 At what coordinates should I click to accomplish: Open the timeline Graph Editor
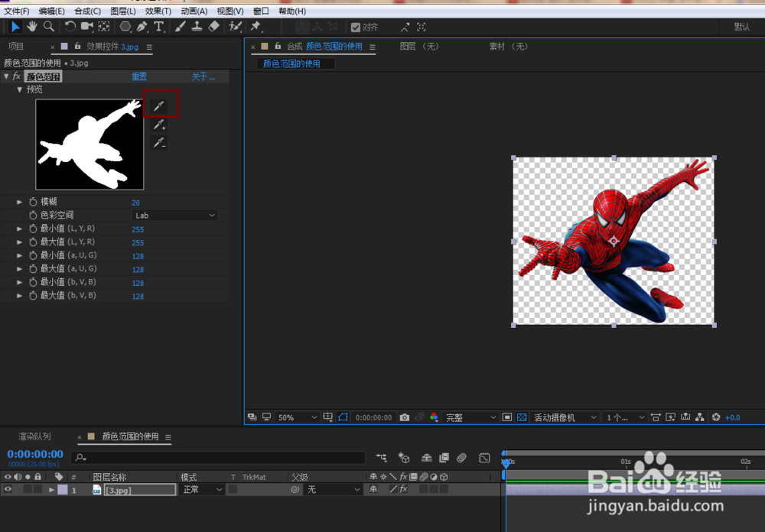[x=484, y=457]
